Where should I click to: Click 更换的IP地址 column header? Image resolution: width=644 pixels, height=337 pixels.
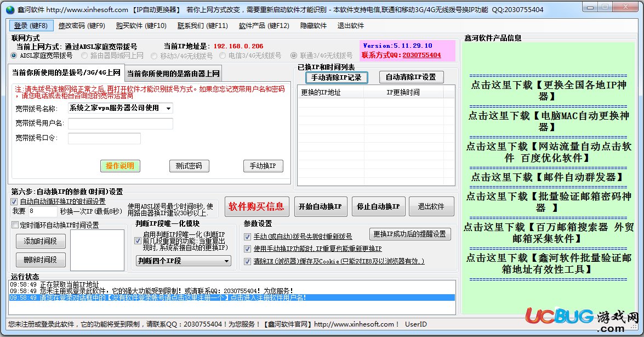tap(330, 92)
